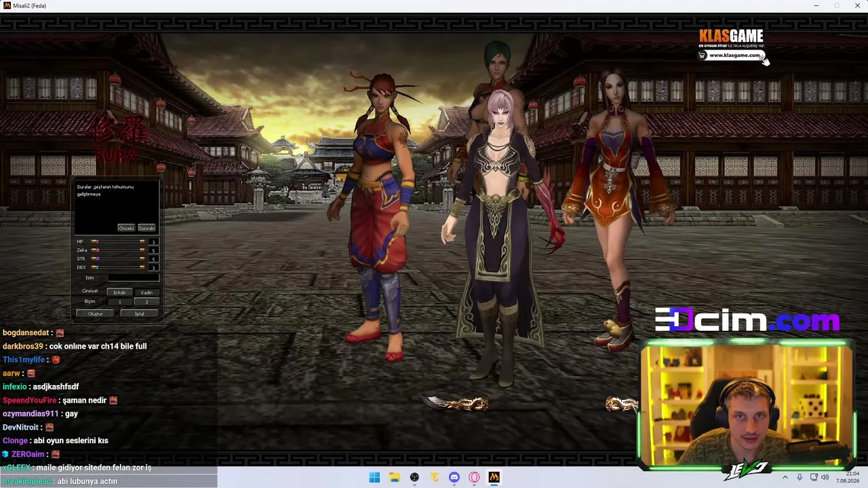The height and width of the screenshot is (488, 868).
Task: Click chat username 'ZEROaim'
Action: (28, 454)
